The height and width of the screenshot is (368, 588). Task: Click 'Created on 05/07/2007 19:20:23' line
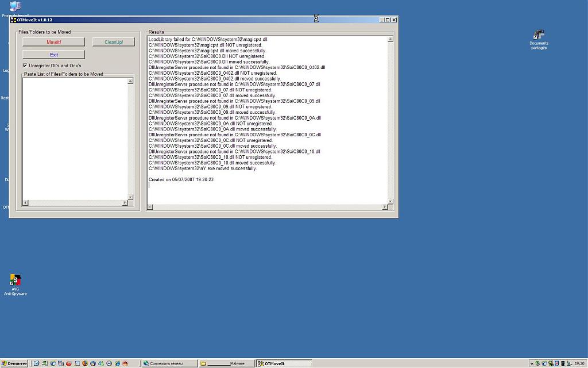181,179
